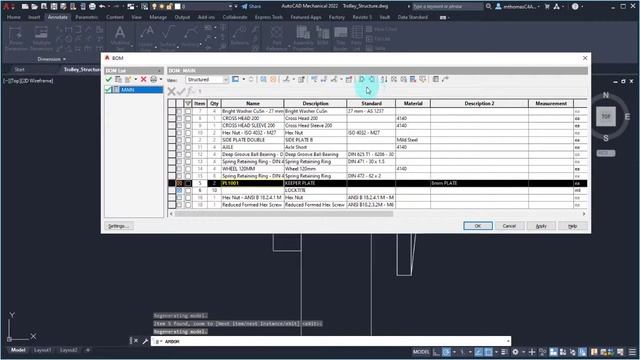The height and width of the screenshot is (360, 640).
Task: Click the filter funnel column header icon
Action: [x=188, y=104]
